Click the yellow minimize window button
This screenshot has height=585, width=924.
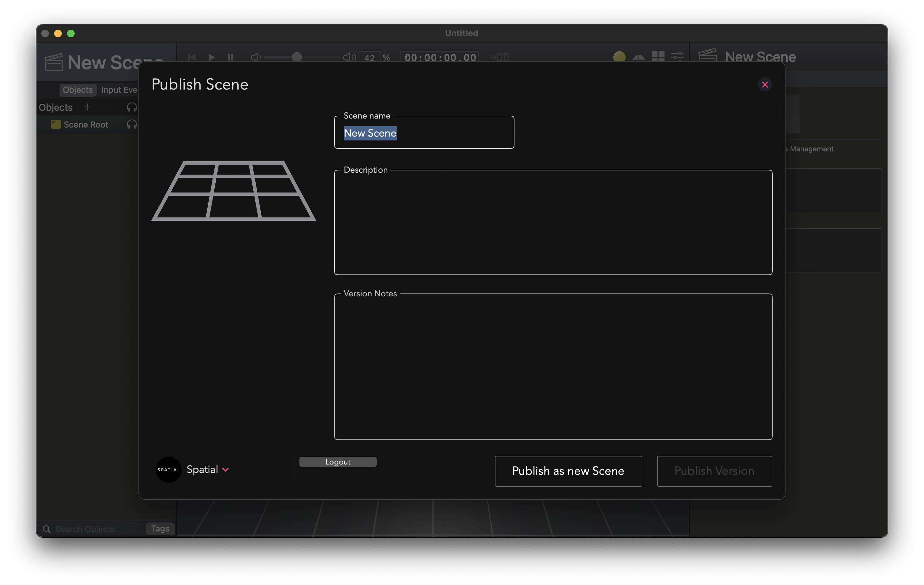58,34
